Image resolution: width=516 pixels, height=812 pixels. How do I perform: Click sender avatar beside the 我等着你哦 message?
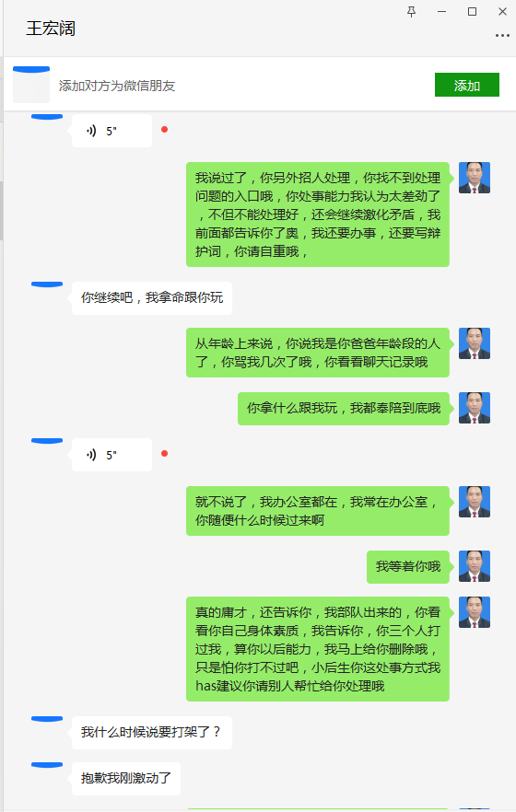point(474,566)
